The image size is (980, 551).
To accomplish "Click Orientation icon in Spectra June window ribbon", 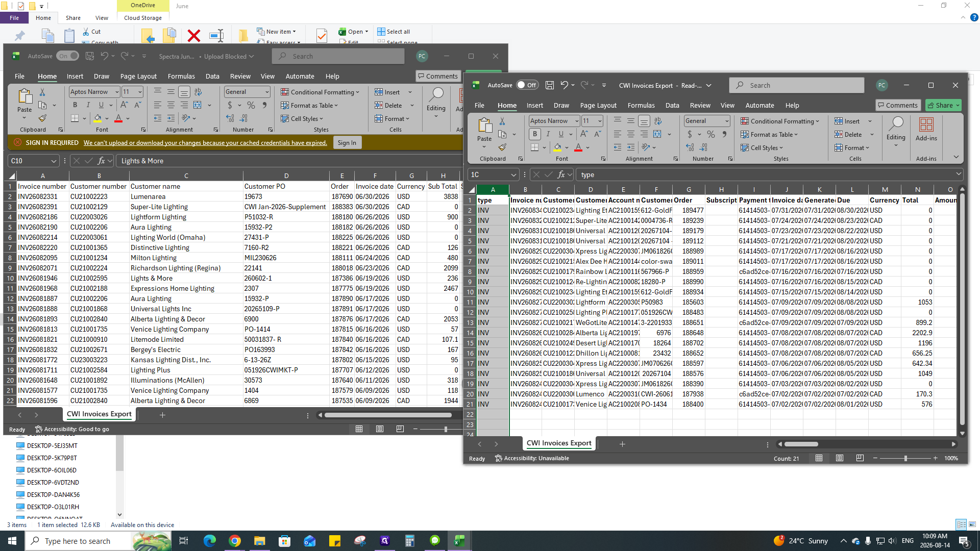I will pos(186,118).
